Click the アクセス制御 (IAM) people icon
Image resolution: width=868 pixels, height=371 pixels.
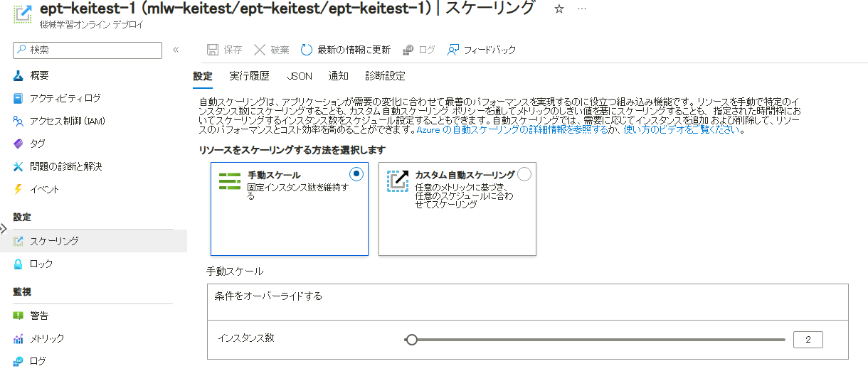point(19,121)
